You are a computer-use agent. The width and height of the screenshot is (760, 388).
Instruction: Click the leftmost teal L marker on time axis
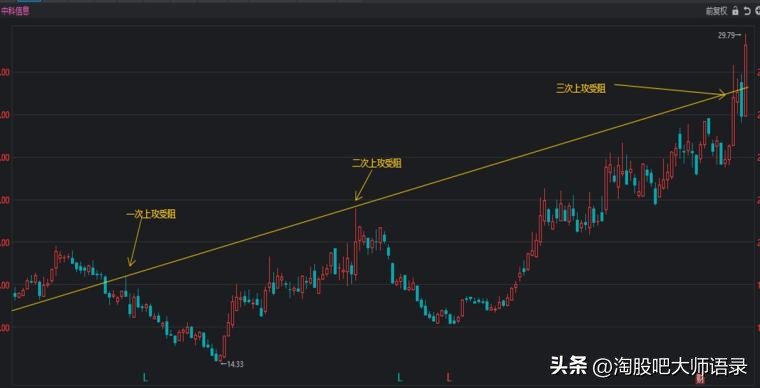[x=145, y=377]
